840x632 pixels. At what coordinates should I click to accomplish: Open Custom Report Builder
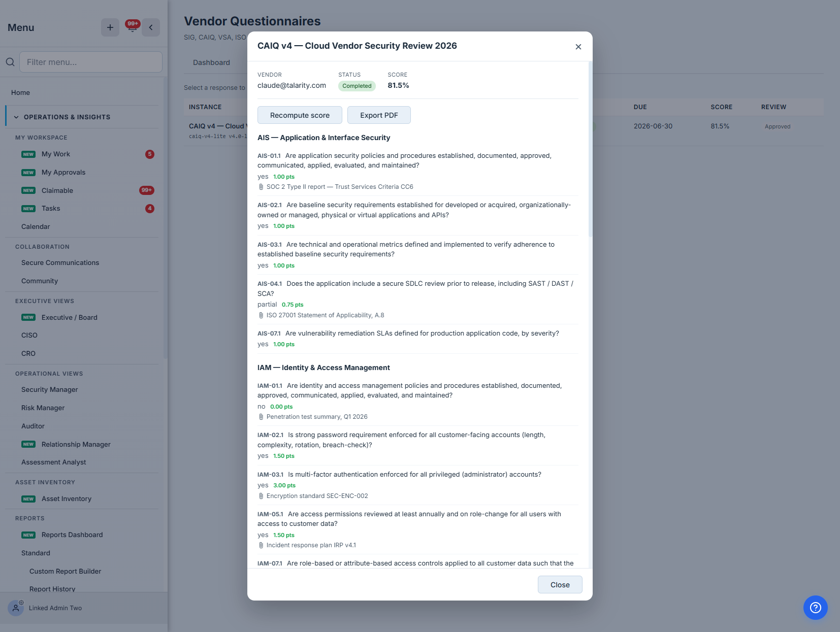65,572
